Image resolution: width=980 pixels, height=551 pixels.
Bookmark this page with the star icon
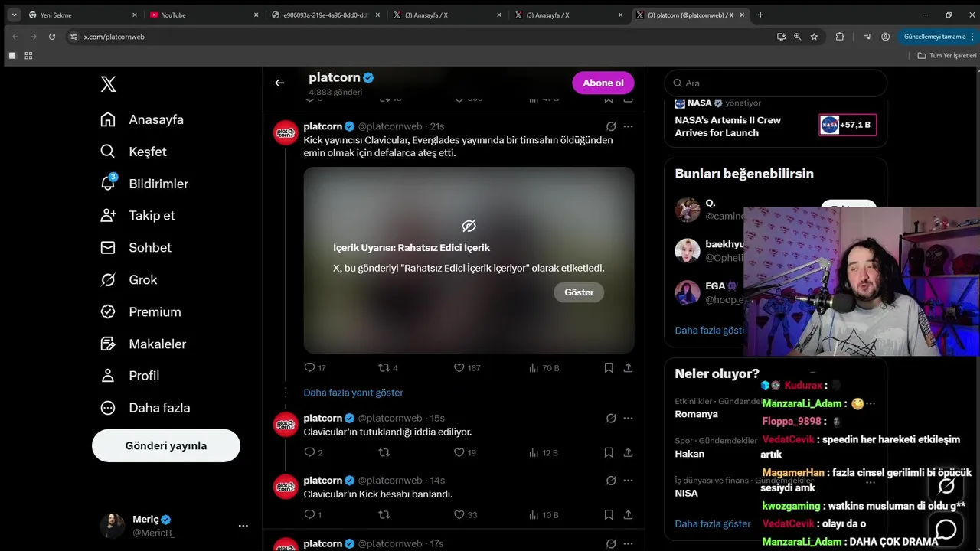pyautogui.click(x=814, y=36)
